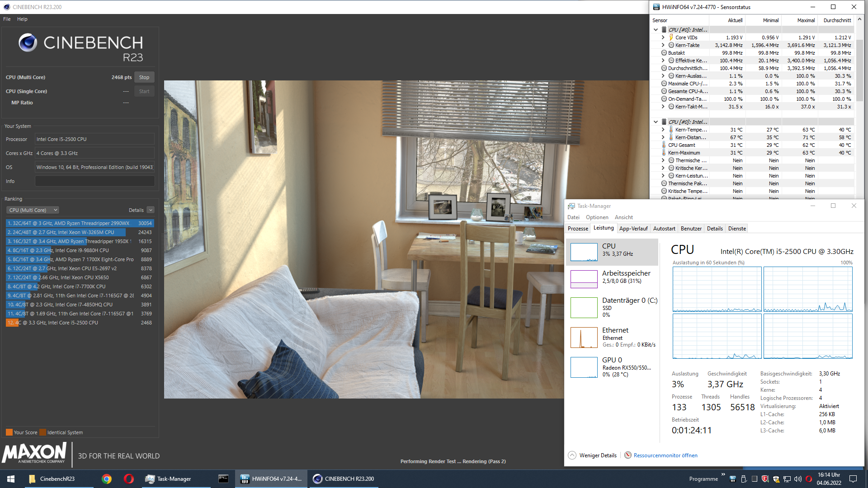The height and width of the screenshot is (488, 868).
Task: Expand the Kern-Takte sensor row
Action: coord(663,45)
